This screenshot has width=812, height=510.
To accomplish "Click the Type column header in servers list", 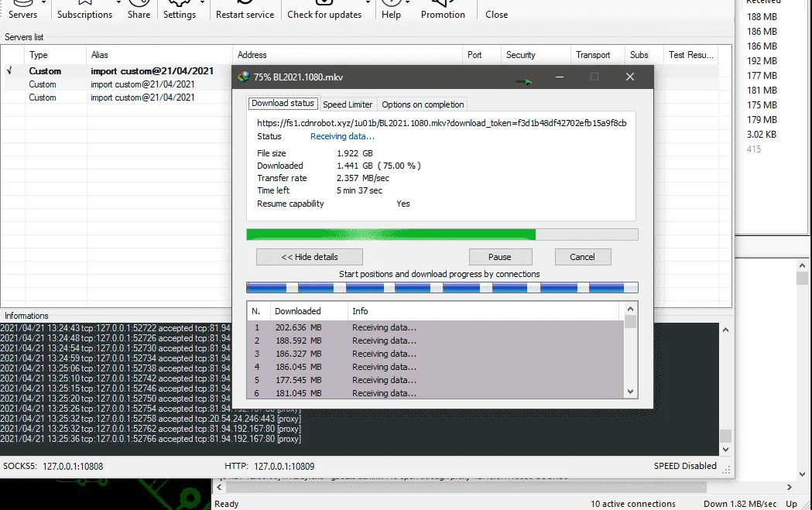I will pos(56,55).
